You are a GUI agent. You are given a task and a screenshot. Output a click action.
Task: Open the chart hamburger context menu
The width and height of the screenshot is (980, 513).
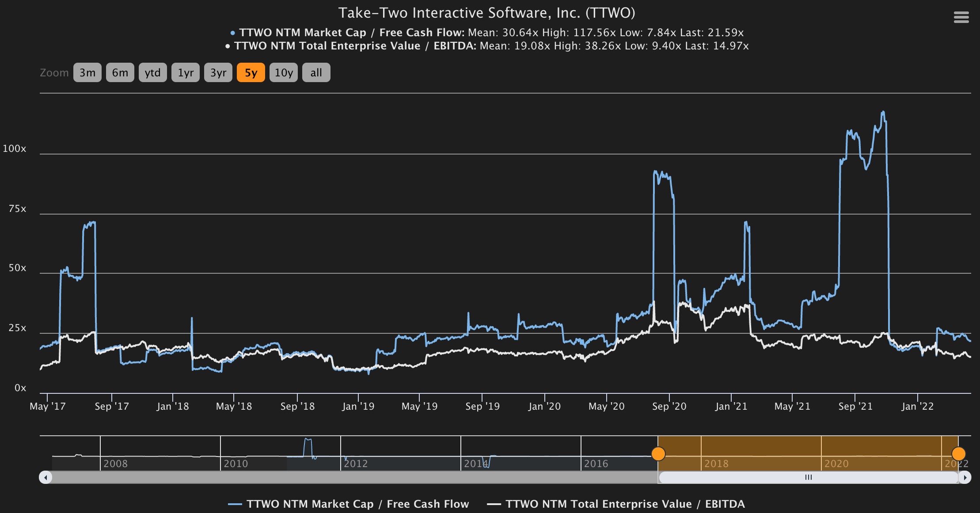click(961, 17)
